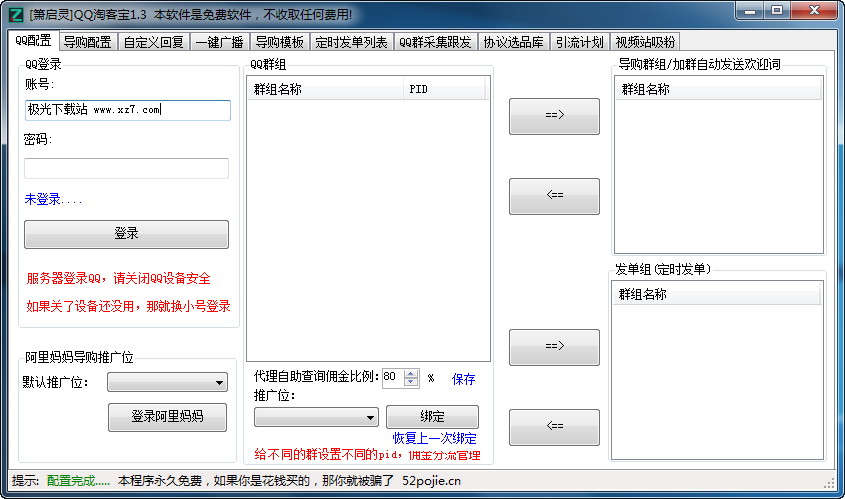Click the password (密码) input field
Image resolution: width=845 pixels, height=499 pixels.
tap(127, 168)
